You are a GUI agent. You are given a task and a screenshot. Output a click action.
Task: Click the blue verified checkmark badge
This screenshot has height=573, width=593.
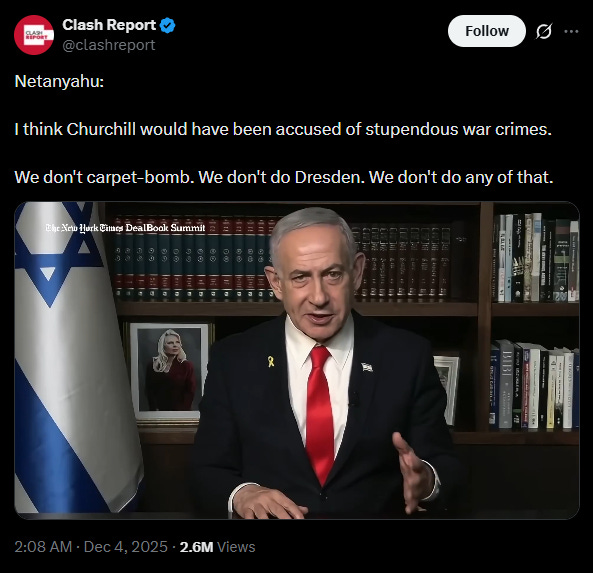[167, 25]
